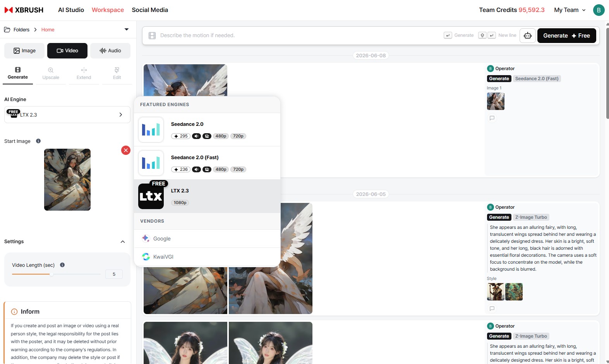Screen dimensions: 609x364
Task: Expand the Google vendor
Action: click(207, 239)
